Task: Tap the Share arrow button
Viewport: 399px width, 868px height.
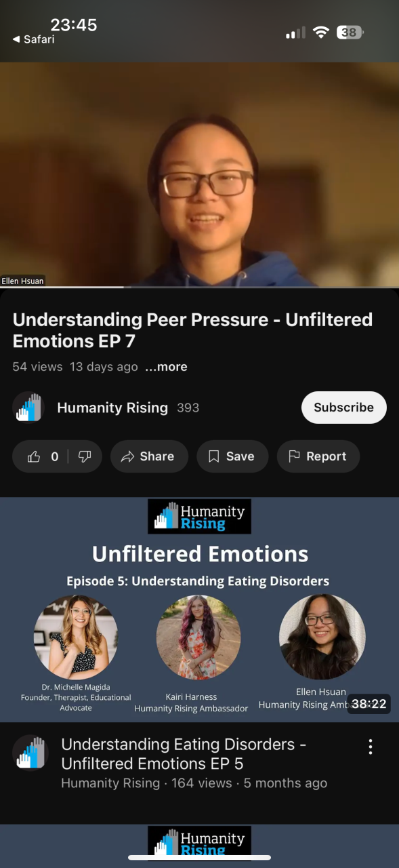Action: pos(147,457)
